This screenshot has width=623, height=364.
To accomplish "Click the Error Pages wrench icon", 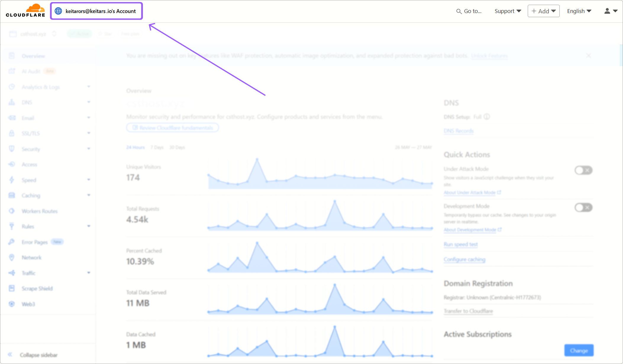I will (x=12, y=242).
